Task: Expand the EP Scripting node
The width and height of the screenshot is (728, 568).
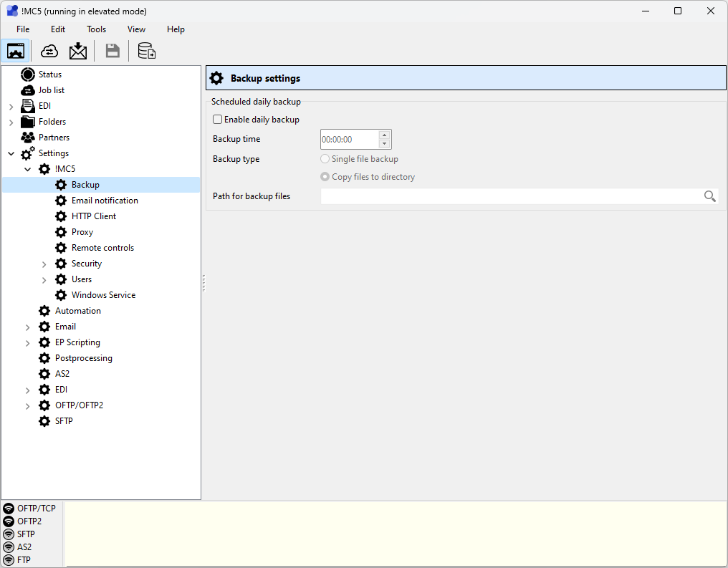Action: [x=28, y=343]
